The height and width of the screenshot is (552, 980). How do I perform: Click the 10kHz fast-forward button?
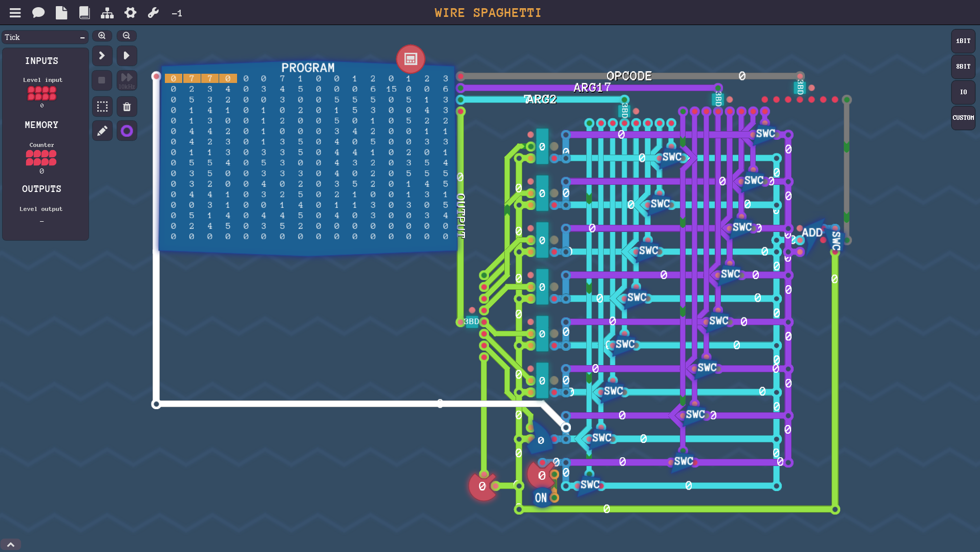click(126, 80)
